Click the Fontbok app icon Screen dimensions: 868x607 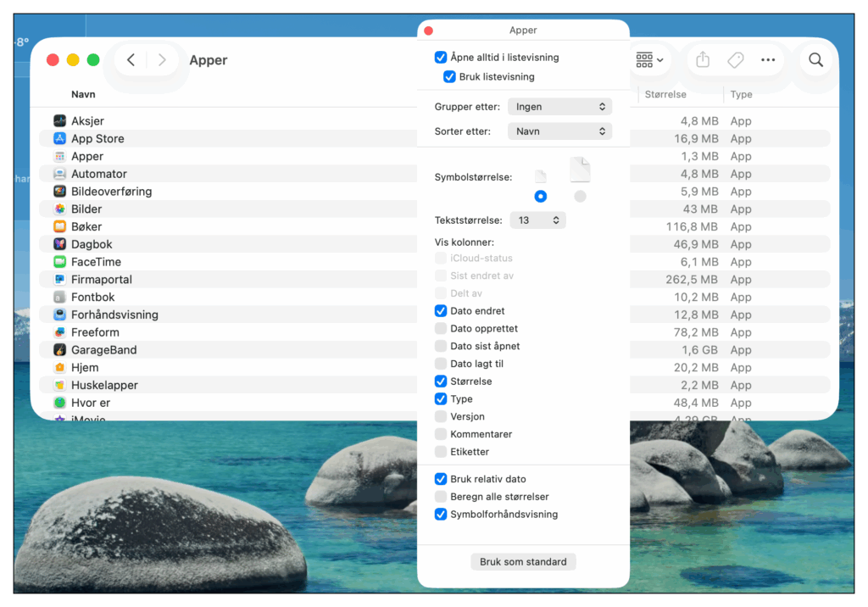pyautogui.click(x=60, y=298)
